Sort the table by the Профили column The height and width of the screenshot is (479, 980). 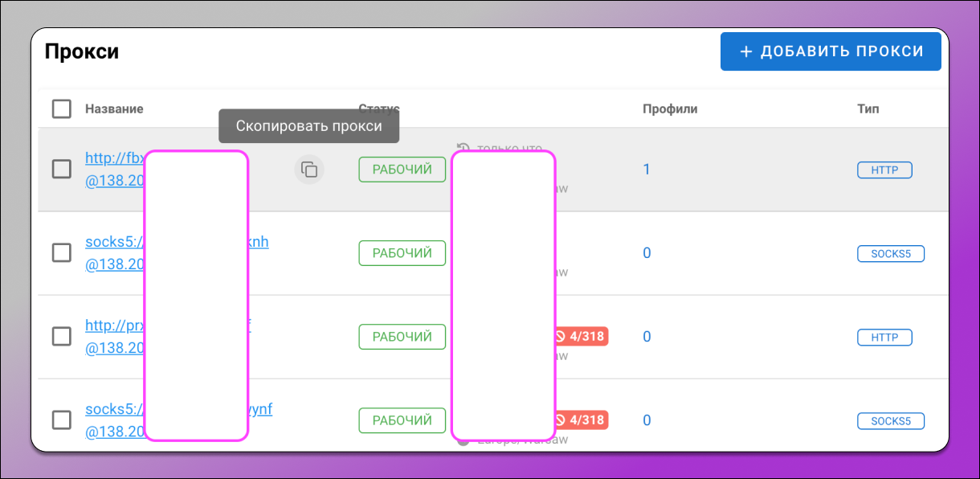[669, 108]
